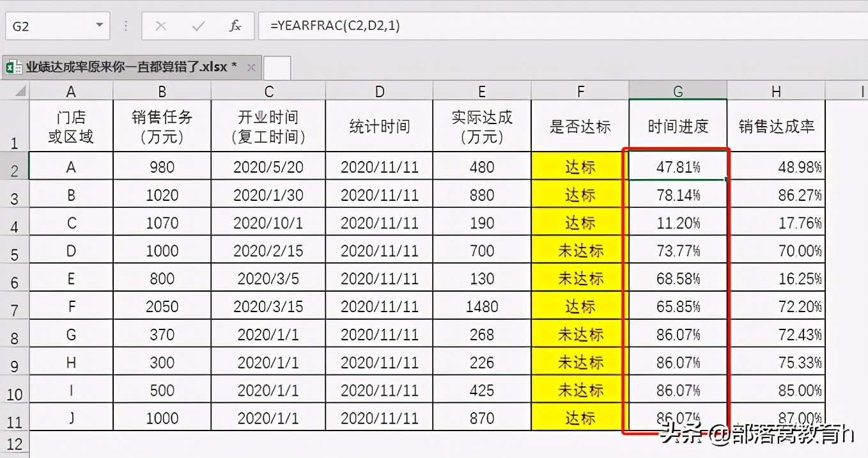Select the 48.98% achievement rate cell
The height and width of the screenshot is (458, 868).
click(x=776, y=166)
